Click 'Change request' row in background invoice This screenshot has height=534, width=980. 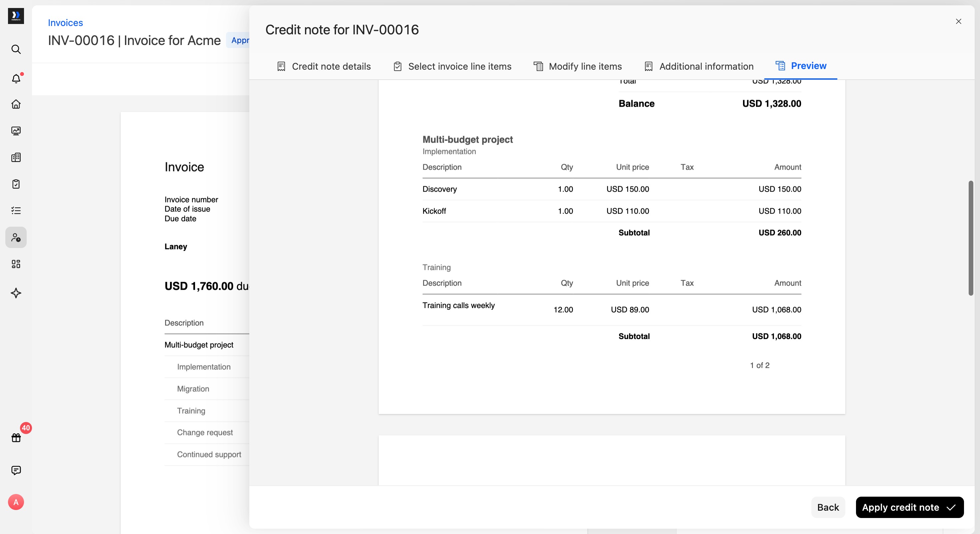pos(205,432)
